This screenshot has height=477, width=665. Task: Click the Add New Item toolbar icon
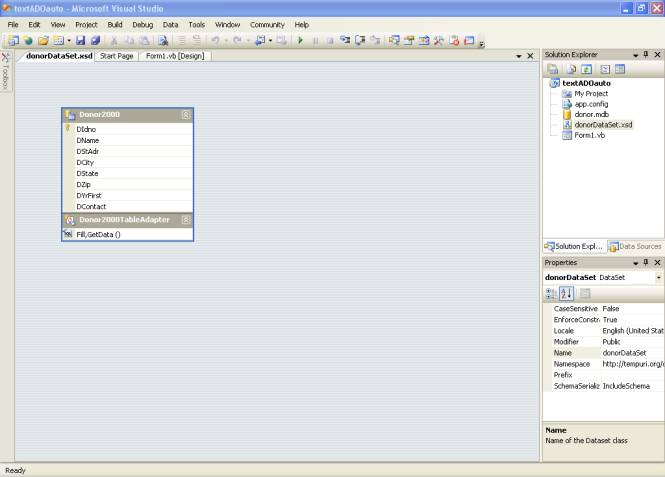coord(59,41)
